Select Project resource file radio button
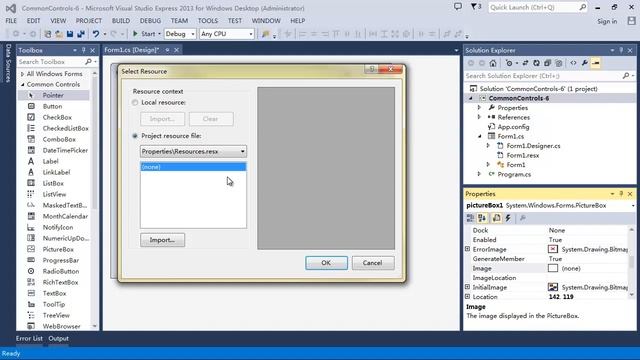Screen dimensions: 640x360 [x=135, y=136]
